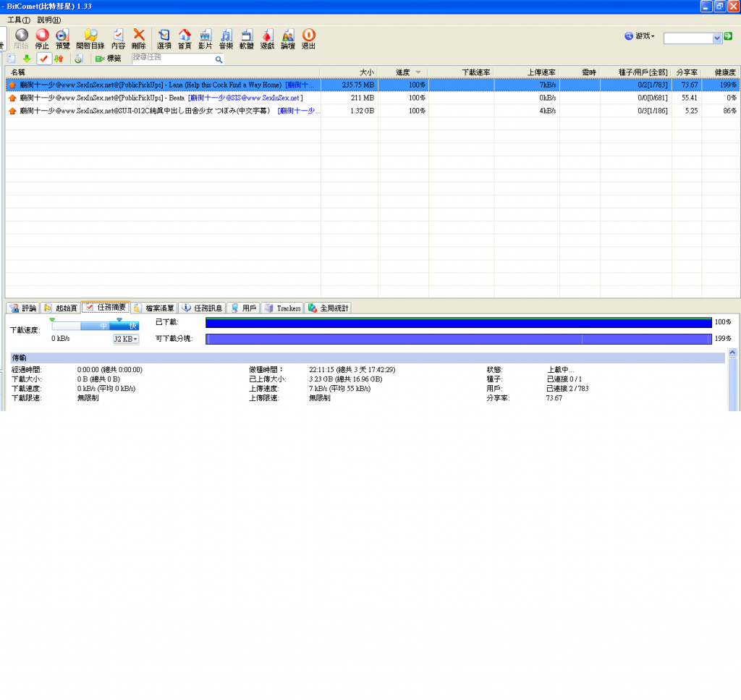Sort by the 大小 size column header

click(350, 72)
